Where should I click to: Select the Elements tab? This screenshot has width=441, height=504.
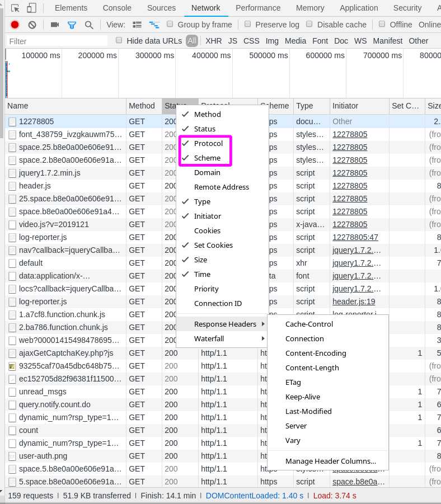pos(71,8)
